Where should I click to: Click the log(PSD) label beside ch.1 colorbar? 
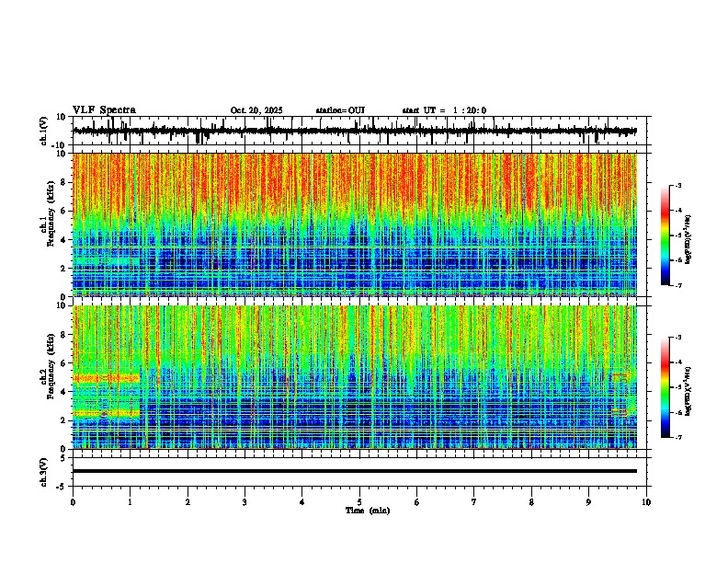(x=688, y=239)
